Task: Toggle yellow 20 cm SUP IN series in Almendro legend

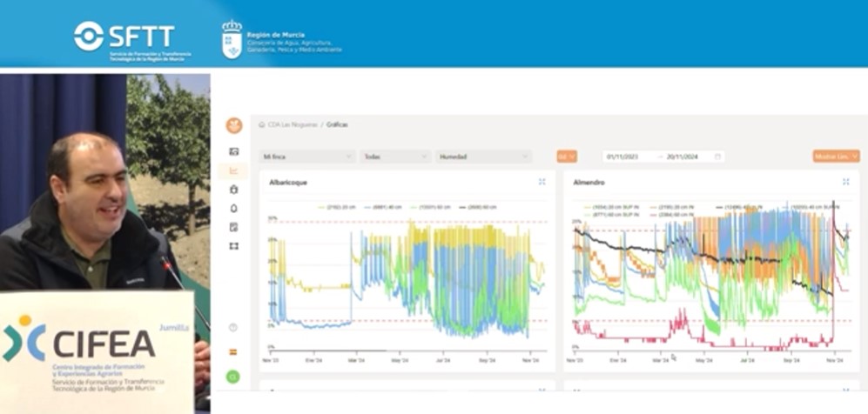Action: point(612,207)
